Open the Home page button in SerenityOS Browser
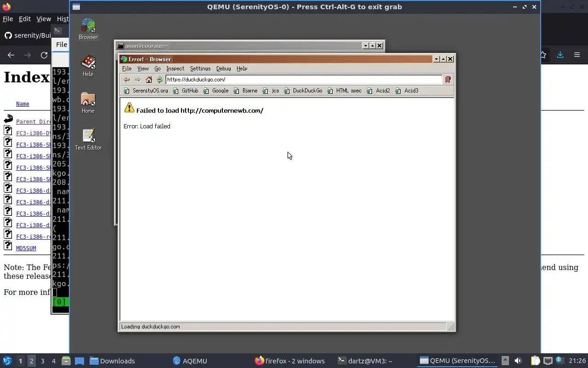Image resolution: width=588 pixels, height=368 pixels. click(x=149, y=80)
